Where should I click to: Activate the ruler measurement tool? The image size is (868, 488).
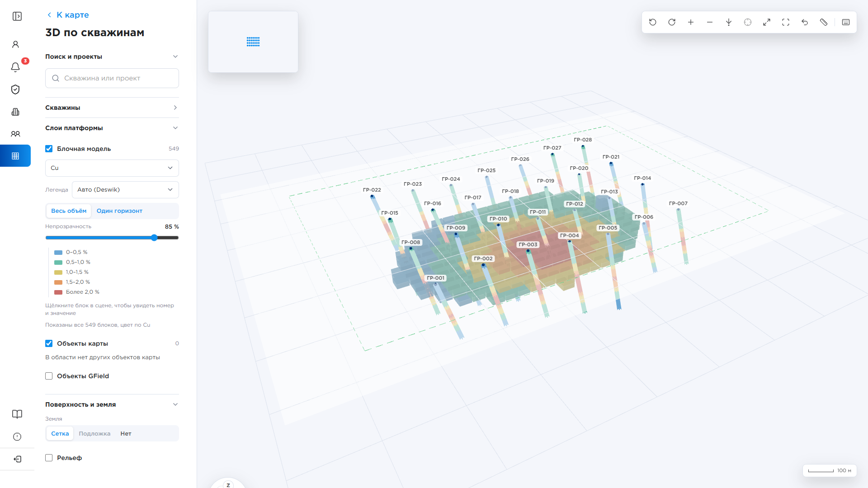coord(824,22)
